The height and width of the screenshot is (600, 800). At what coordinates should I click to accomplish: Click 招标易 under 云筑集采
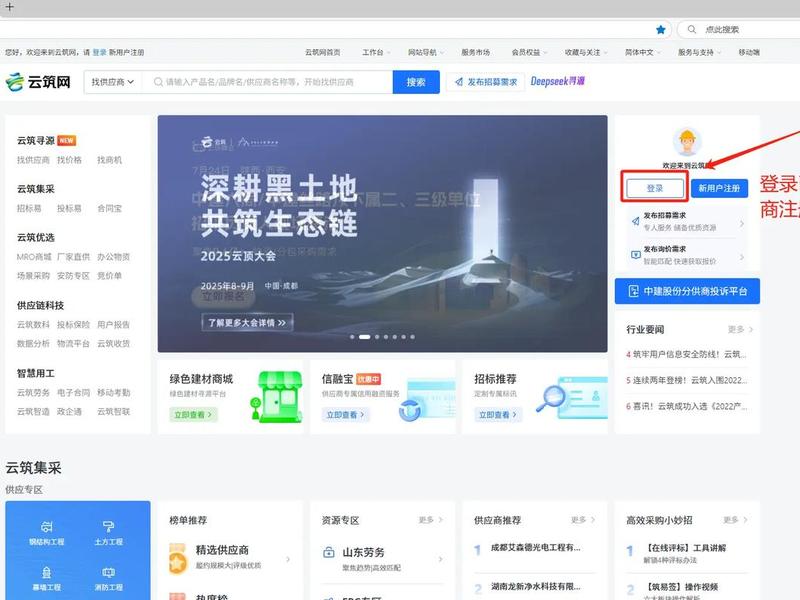(29, 209)
